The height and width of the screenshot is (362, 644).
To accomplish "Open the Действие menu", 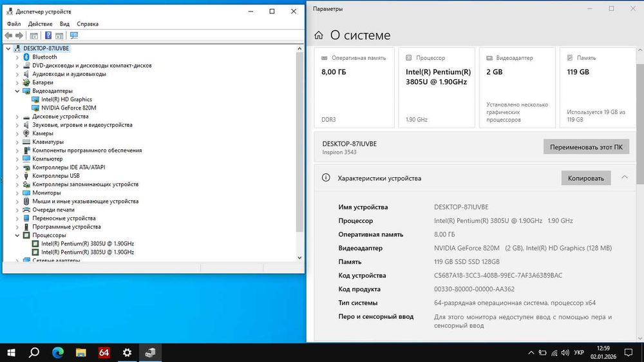I will pyautogui.click(x=40, y=24).
